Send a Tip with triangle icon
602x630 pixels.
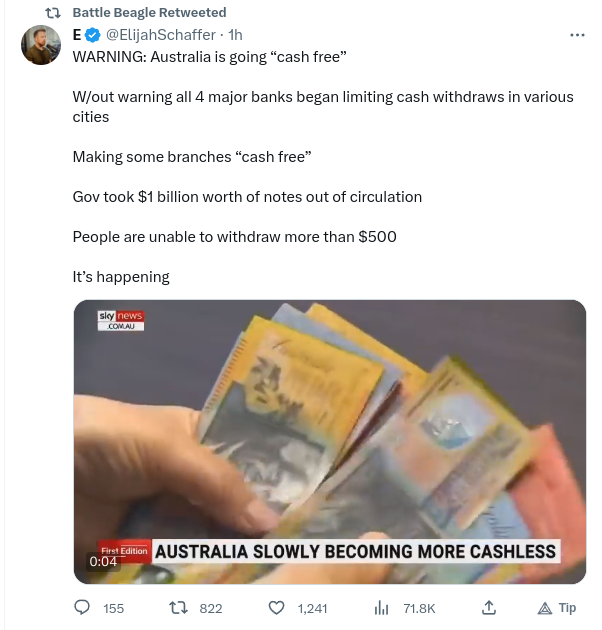(557, 608)
